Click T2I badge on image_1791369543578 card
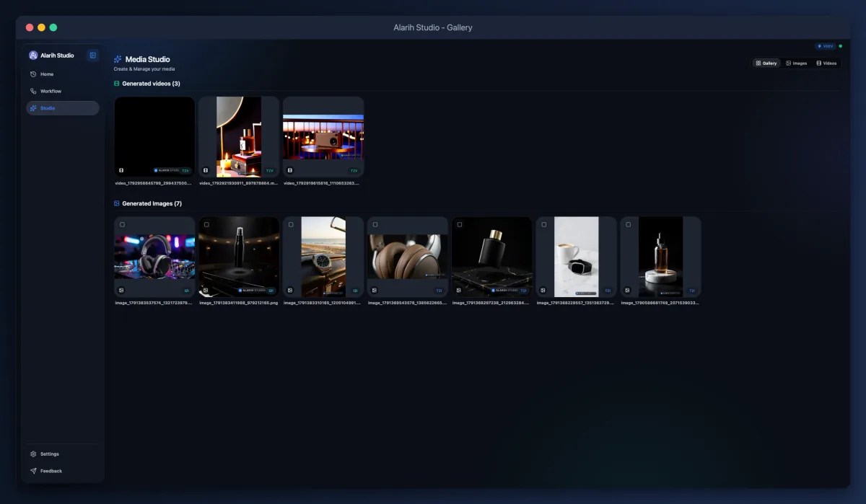The height and width of the screenshot is (504, 866). point(438,291)
